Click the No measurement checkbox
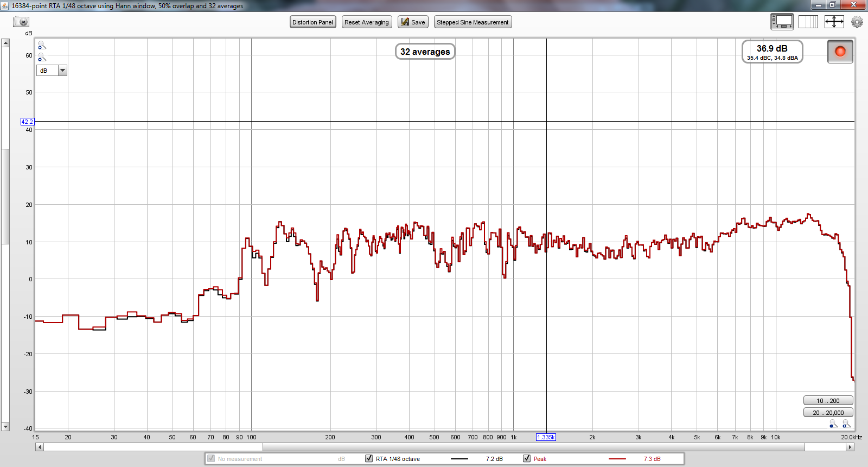This screenshot has width=868, height=467. click(x=211, y=458)
